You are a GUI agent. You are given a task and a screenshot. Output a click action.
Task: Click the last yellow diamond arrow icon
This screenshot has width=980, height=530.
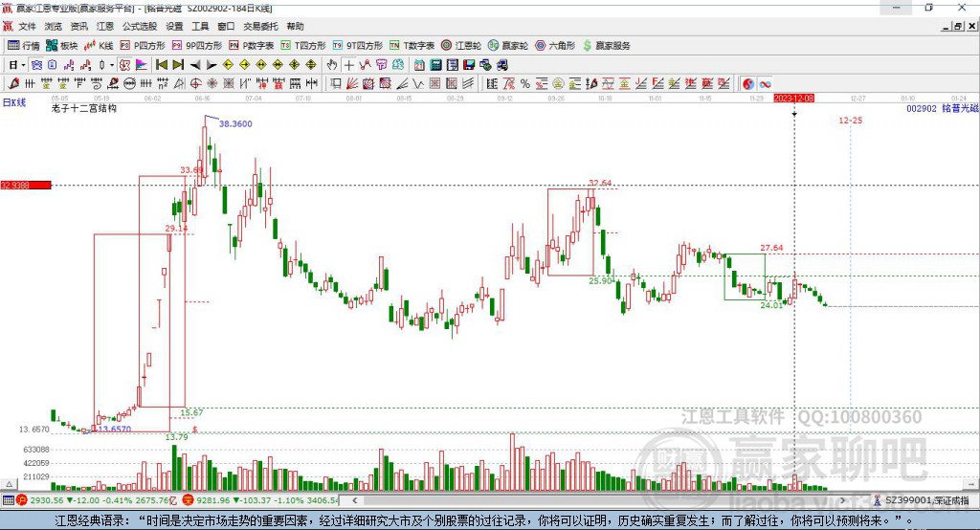[x=311, y=65]
